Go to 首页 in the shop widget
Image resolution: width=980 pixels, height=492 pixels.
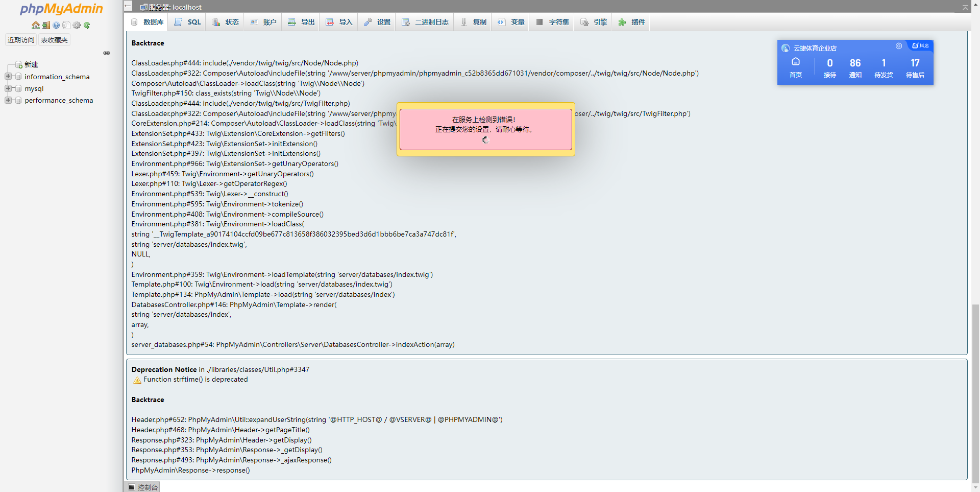[x=796, y=67]
